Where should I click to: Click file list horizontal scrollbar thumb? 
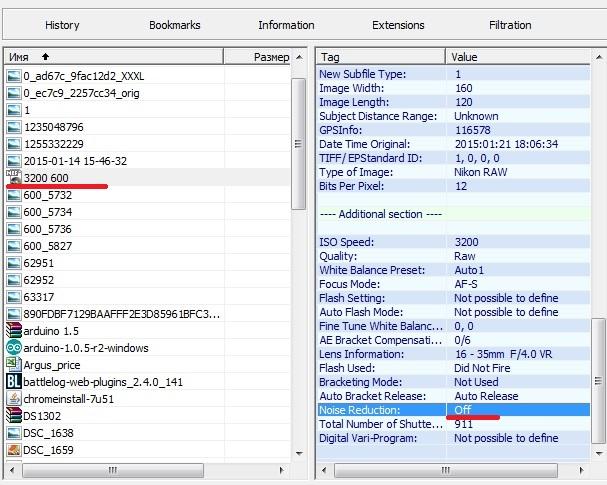tap(113, 470)
